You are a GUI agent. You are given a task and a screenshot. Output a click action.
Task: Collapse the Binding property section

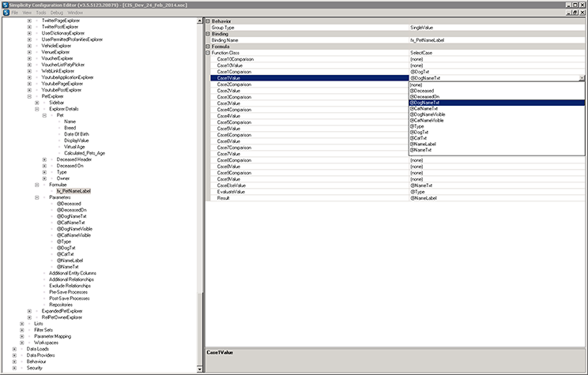pyautogui.click(x=208, y=34)
